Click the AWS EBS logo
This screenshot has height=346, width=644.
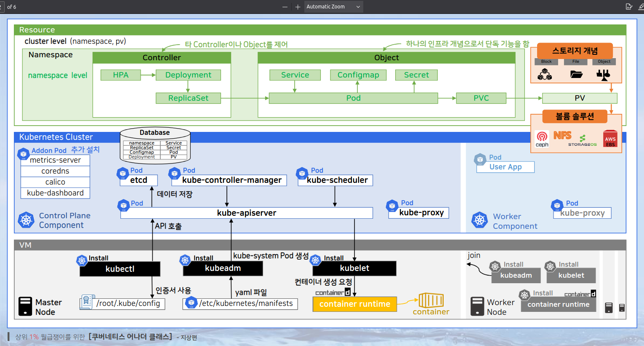(x=610, y=139)
